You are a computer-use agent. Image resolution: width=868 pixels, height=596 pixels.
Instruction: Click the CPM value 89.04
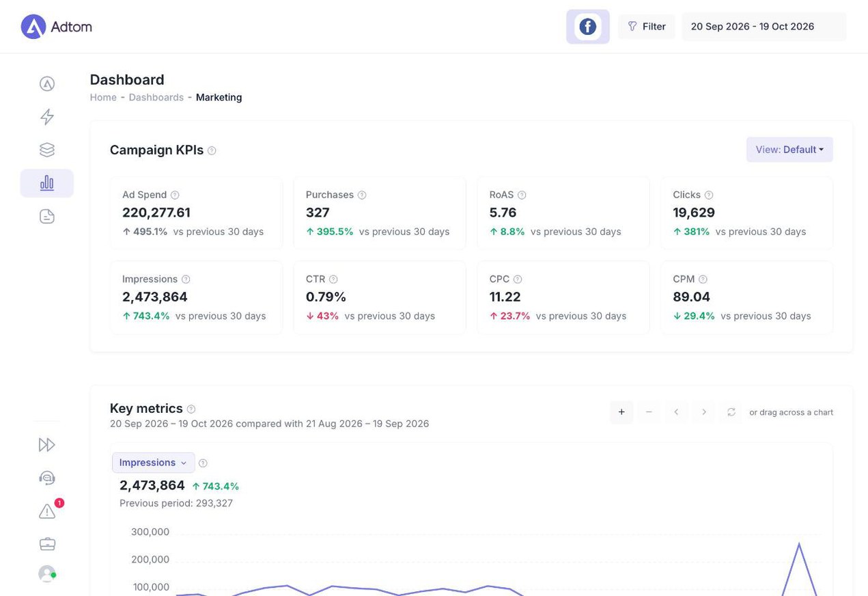click(691, 297)
